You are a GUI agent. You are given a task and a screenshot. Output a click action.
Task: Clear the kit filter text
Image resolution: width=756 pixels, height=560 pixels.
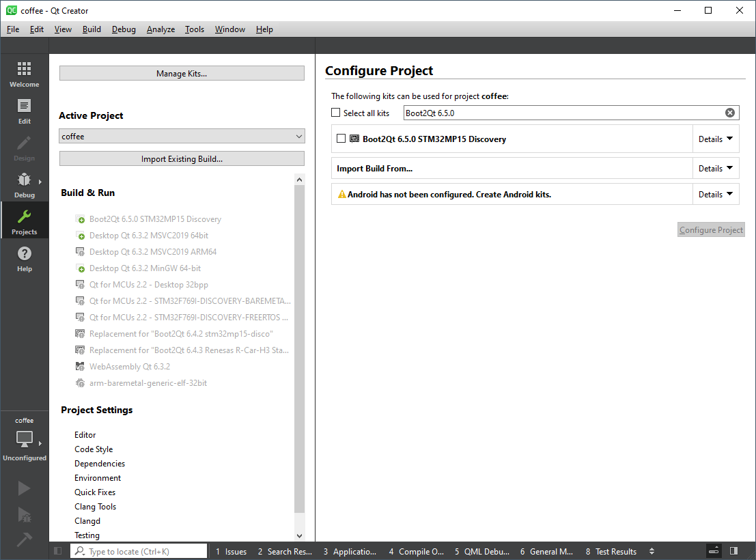[x=729, y=113]
